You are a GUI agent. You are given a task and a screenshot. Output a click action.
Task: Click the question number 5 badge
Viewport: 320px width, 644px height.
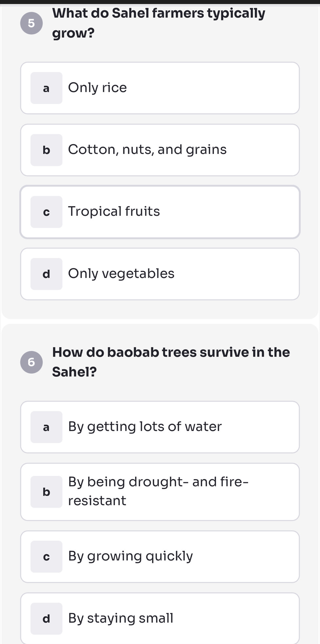click(x=31, y=23)
